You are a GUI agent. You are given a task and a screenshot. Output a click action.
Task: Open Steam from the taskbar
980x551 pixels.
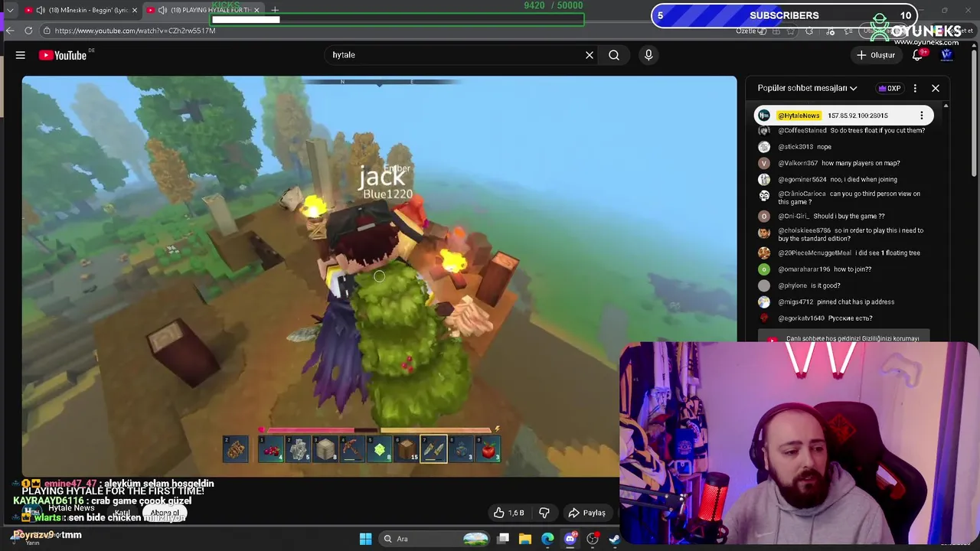pos(614,539)
